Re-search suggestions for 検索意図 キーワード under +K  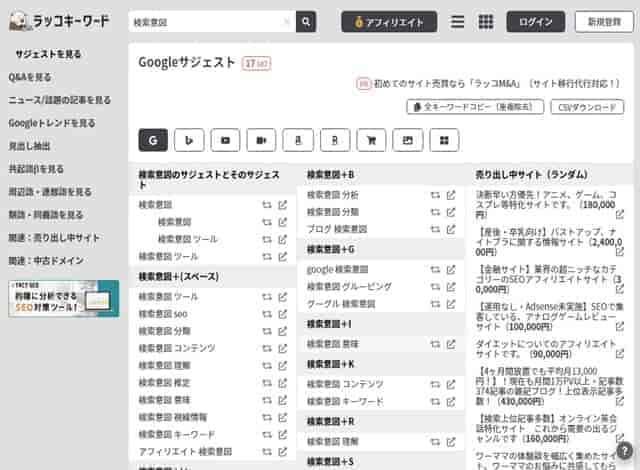435,402
